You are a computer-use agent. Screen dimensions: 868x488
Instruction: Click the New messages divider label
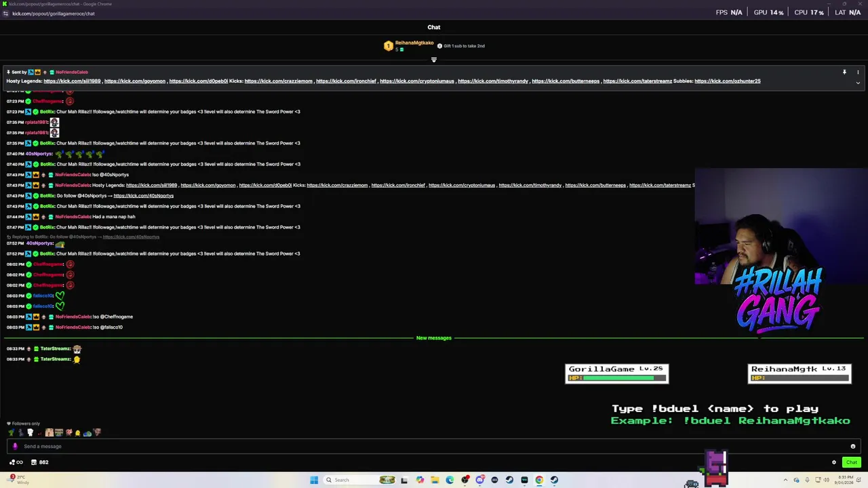point(434,338)
